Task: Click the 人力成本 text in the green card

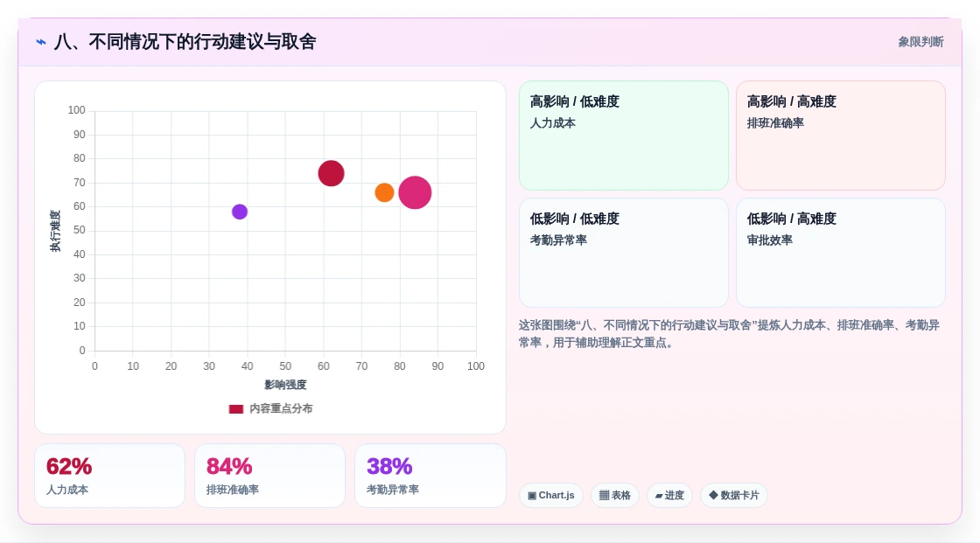Action: pos(552,123)
